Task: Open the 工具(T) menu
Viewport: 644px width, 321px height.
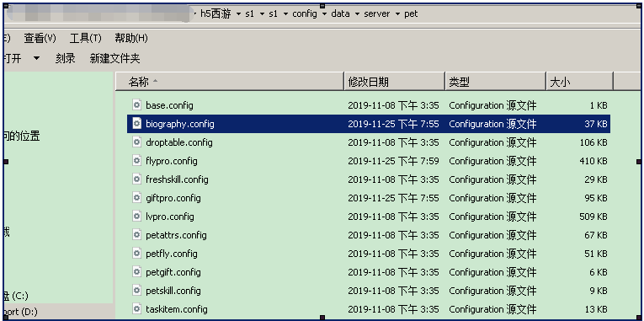Action: coord(85,39)
